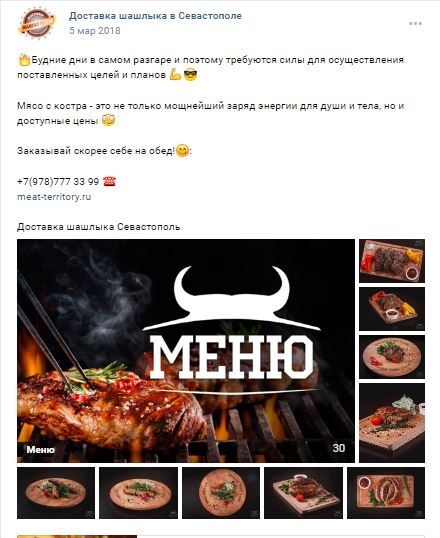The image size is (440, 538).
Task: Open the fourth bottom-row ribs board thumbnail
Action: 303,493
